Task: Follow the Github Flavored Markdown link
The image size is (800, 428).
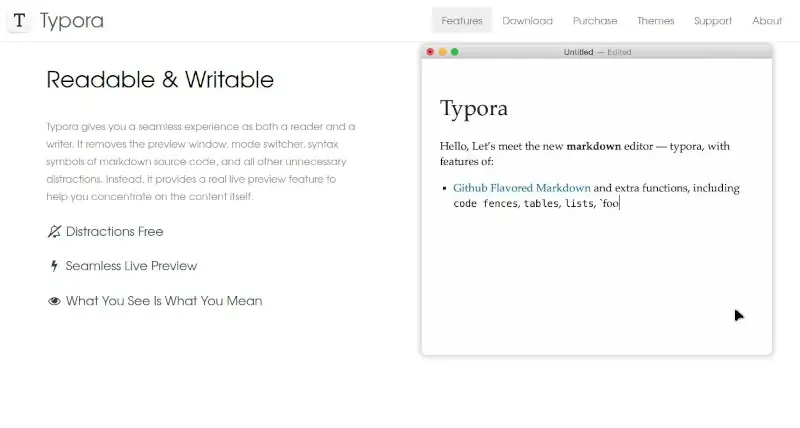Action: (521, 188)
